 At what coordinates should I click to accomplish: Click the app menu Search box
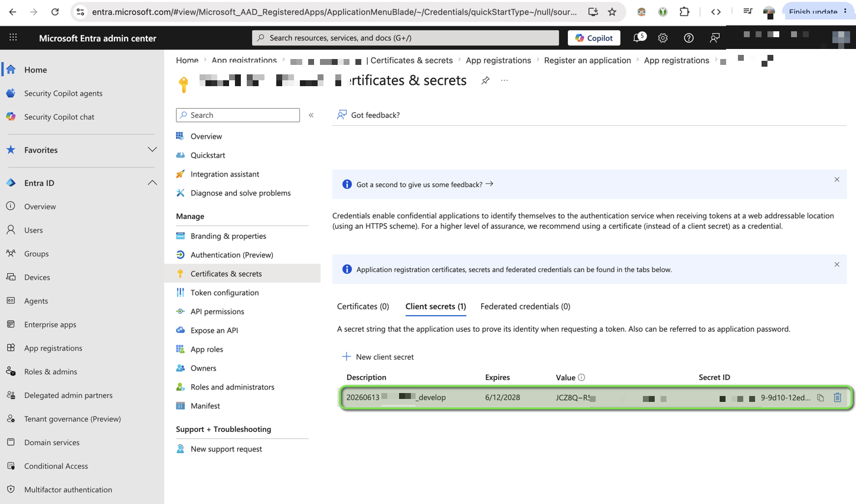tap(238, 115)
